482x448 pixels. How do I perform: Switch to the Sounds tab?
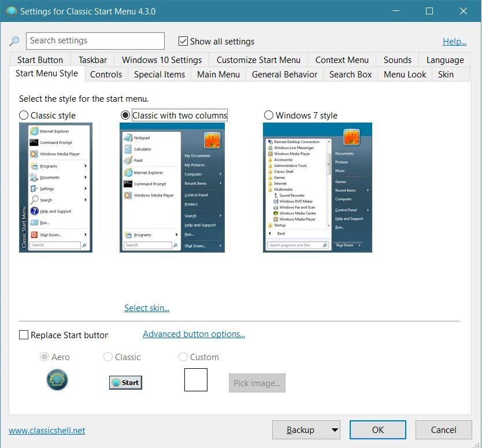(398, 60)
